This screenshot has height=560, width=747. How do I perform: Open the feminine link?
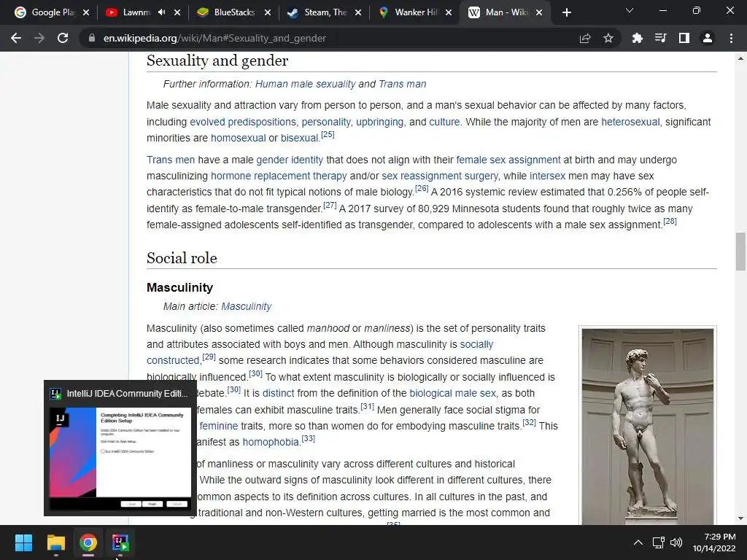tap(219, 426)
